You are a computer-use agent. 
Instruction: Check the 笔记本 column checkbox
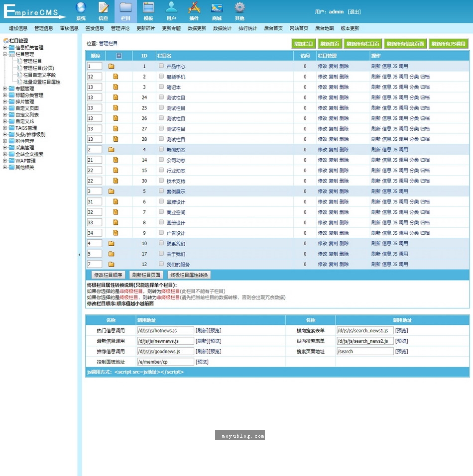161,87
